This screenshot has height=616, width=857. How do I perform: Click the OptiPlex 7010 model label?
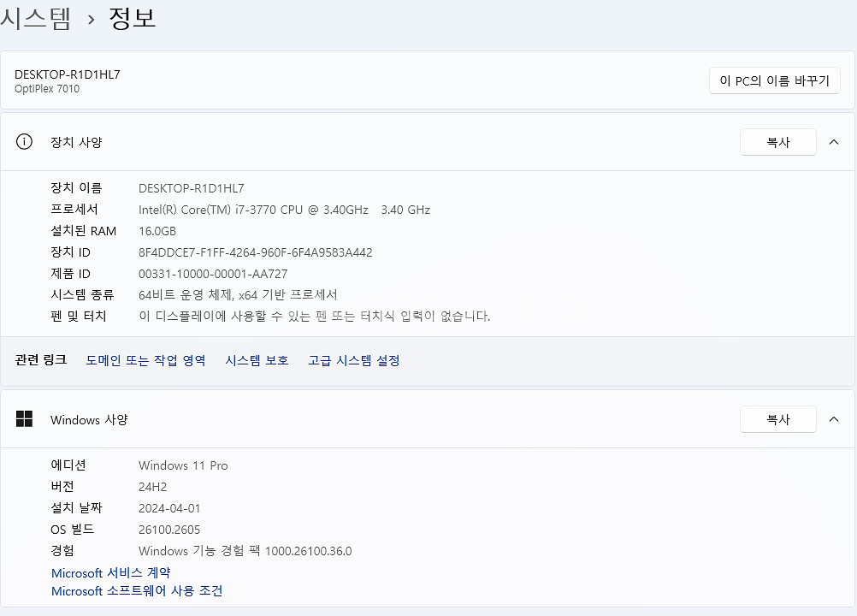(47, 89)
